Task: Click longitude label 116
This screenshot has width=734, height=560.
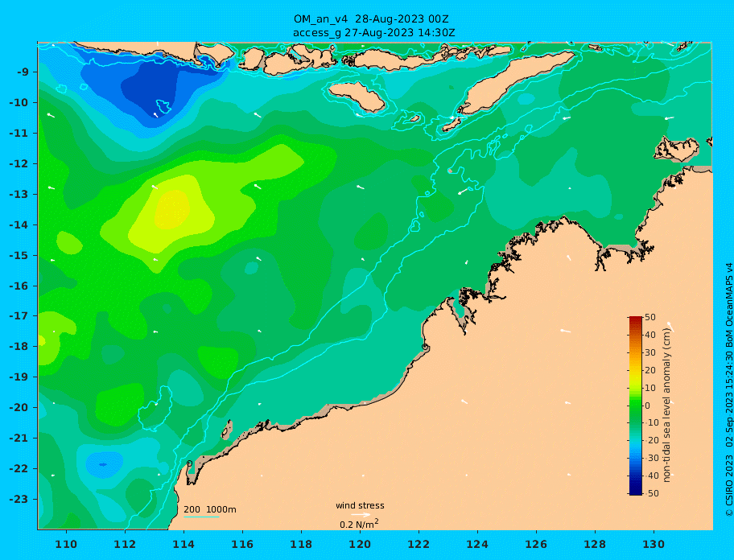Action: [x=242, y=544]
